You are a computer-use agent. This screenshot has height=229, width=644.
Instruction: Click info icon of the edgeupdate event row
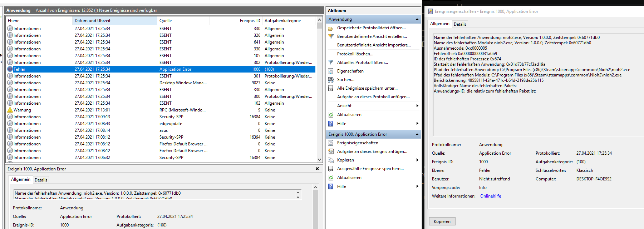click(10, 124)
